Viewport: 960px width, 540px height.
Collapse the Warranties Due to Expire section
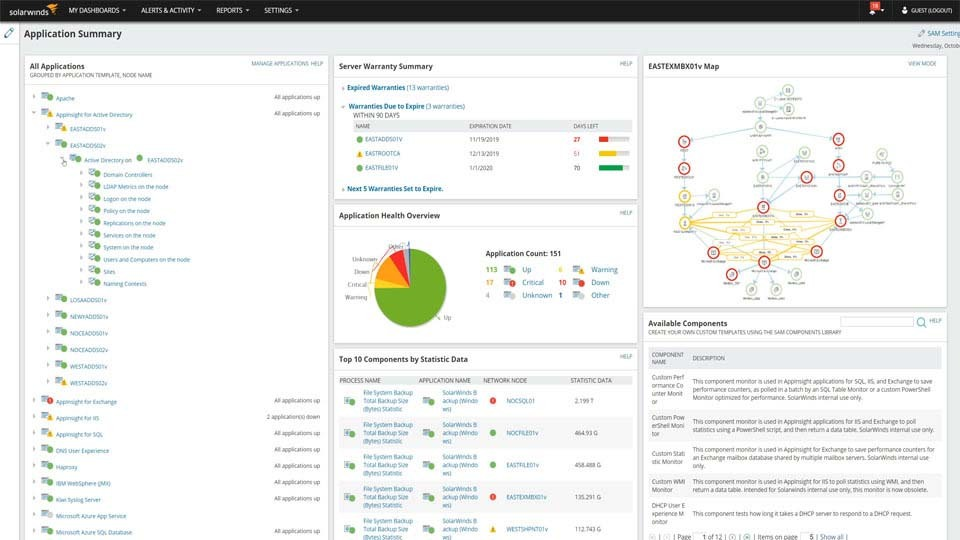(x=343, y=107)
